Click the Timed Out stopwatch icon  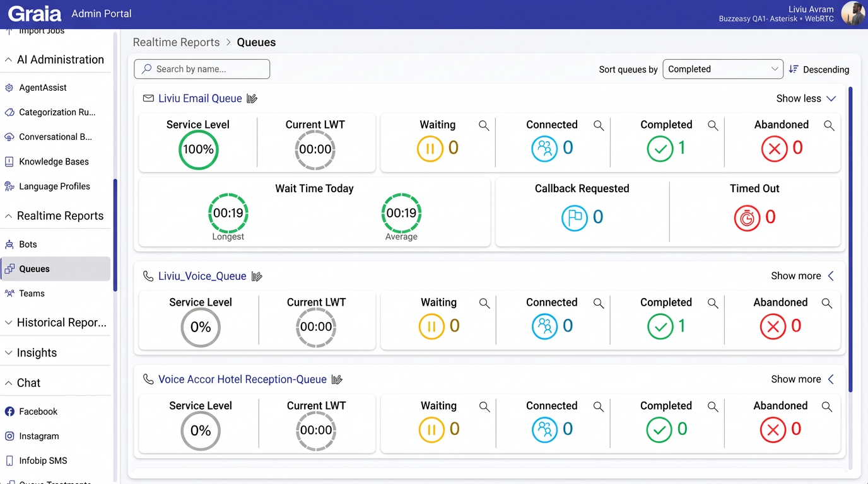tap(747, 218)
